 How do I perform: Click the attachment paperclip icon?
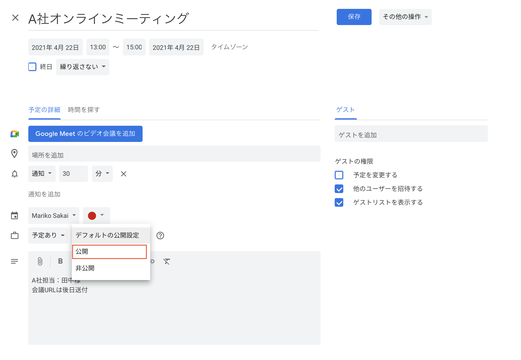coord(40,261)
